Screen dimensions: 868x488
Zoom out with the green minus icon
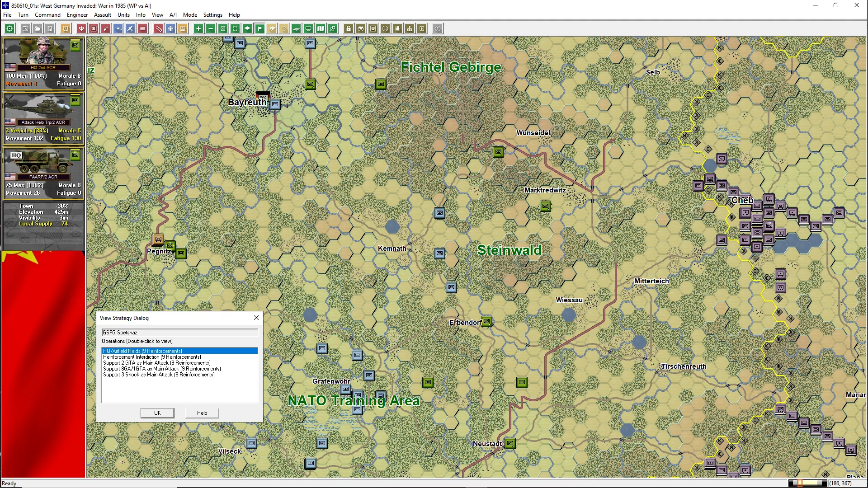click(x=211, y=28)
